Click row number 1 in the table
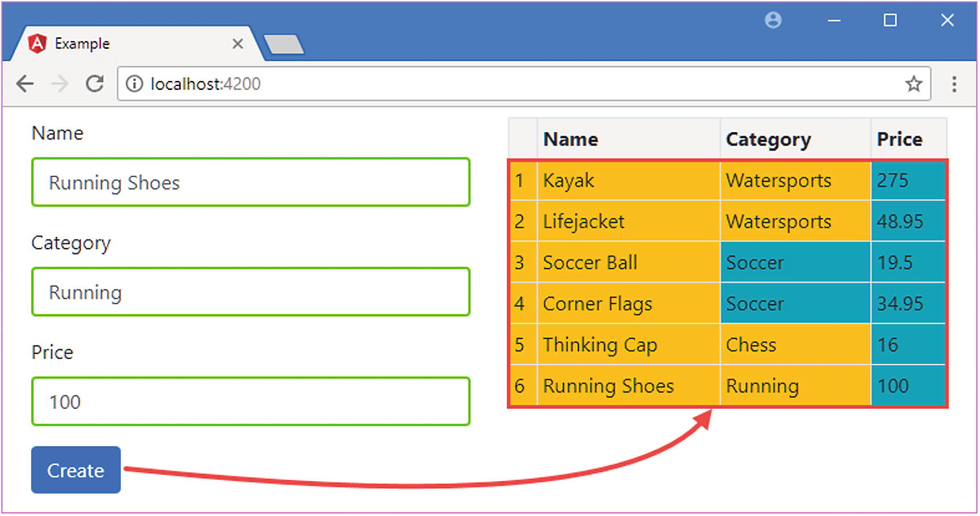Image resolution: width=980 pixels, height=516 pixels. tap(523, 180)
